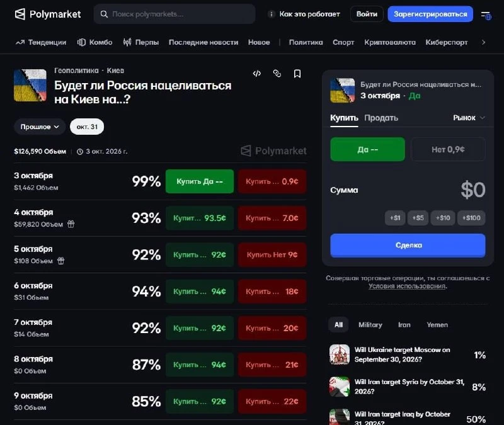This screenshot has width=504, height=425.
Task: Add +$1 to the amount
Action: coord(395,218)
